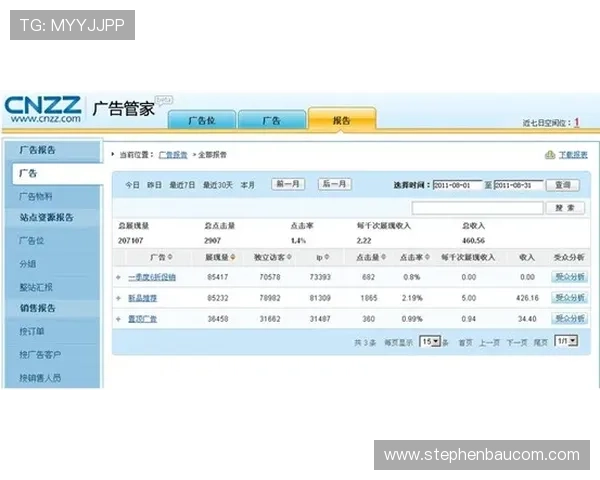This screenshot has height=480, width=600.
Task: Click 受众分析 button for 一季度6折促销
Action: click(569, 277)
